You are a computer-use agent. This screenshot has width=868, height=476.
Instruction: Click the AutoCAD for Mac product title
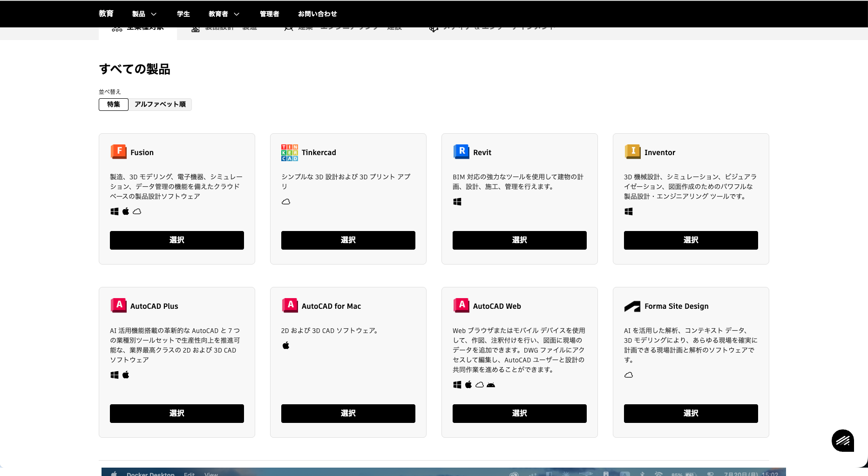(x=332, y=306)
